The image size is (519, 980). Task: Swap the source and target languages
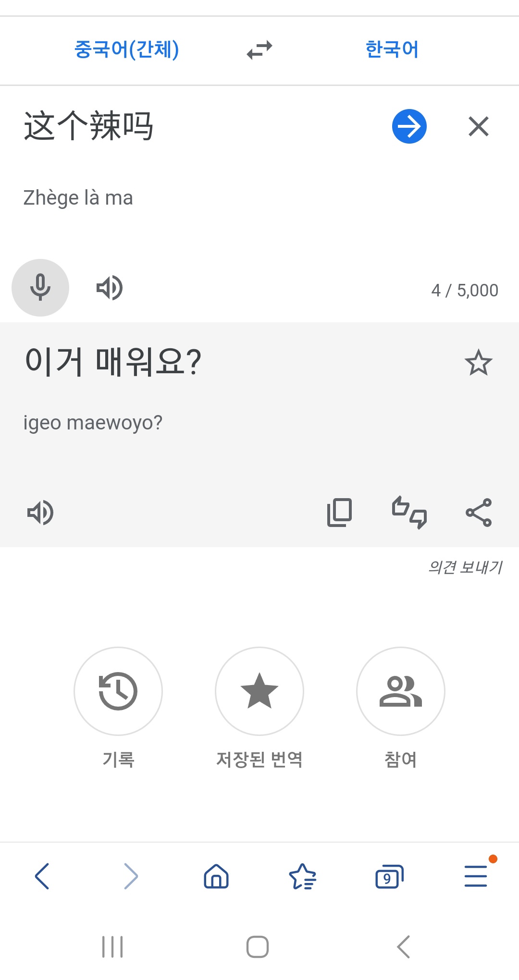point(259,49)
